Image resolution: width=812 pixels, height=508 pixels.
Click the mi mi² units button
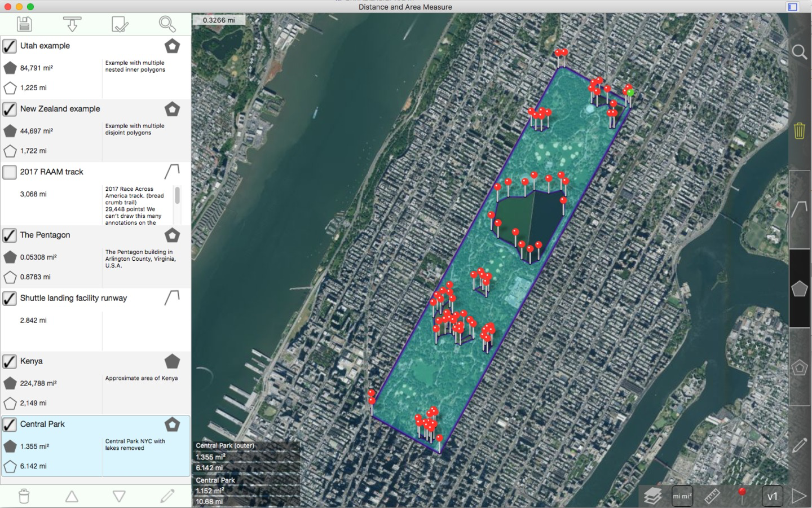[682, 496]
